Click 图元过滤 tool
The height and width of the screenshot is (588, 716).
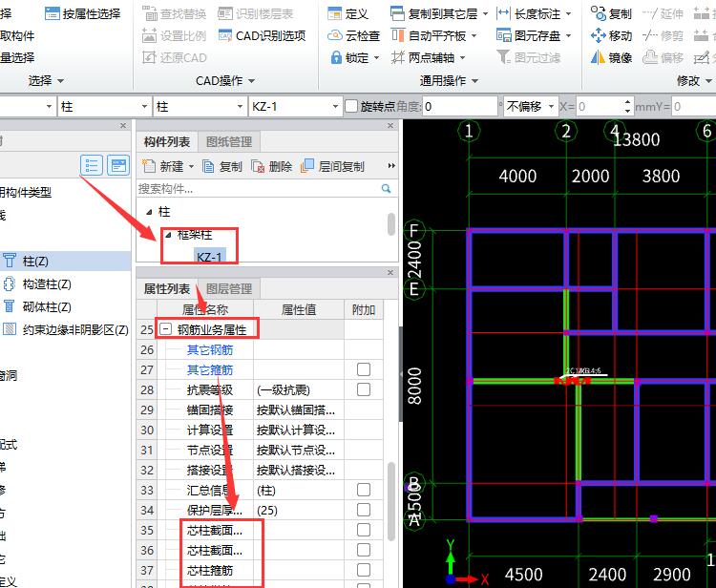[x=528, y=57]
